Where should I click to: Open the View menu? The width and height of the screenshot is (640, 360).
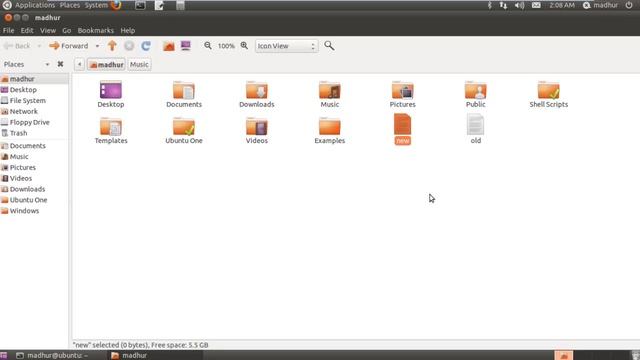(48, 31)
